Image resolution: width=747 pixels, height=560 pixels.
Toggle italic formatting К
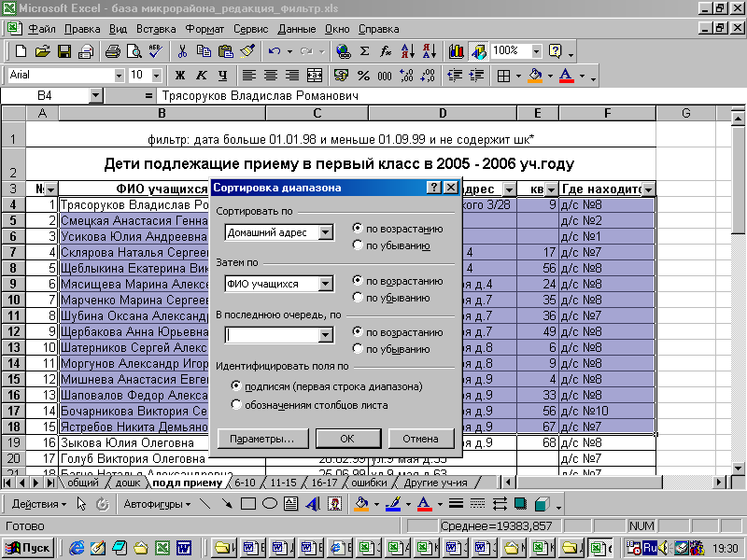pos(201,76)
